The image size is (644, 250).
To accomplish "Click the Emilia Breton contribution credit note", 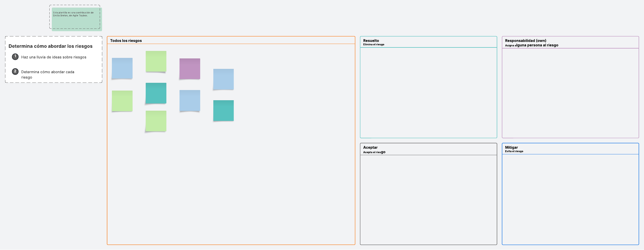I will click(73, 14).
